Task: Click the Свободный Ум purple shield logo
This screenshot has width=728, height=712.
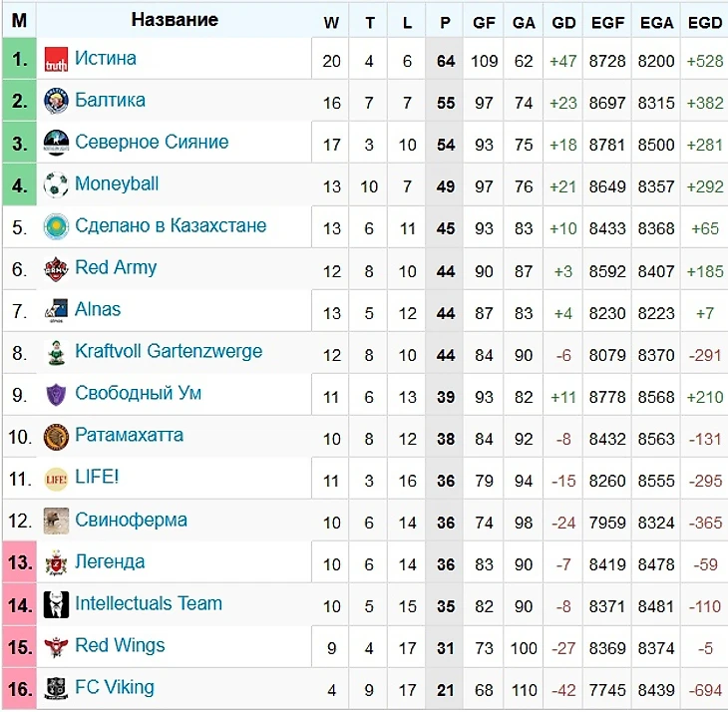Action: tap(56, 395)
